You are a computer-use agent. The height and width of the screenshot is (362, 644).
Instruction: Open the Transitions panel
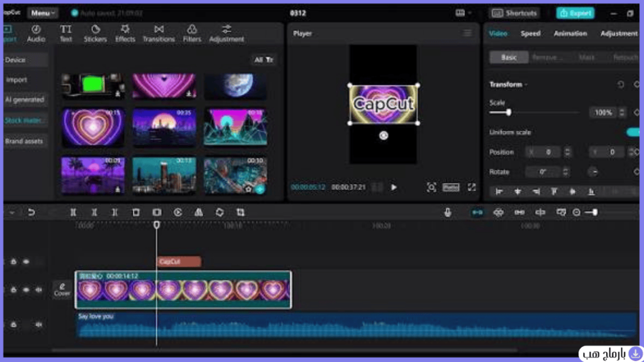pos(158,33)
